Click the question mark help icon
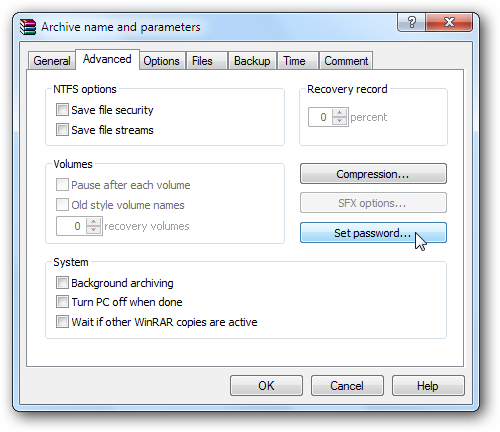Screen dimensions: 500x432 point(411,23)
